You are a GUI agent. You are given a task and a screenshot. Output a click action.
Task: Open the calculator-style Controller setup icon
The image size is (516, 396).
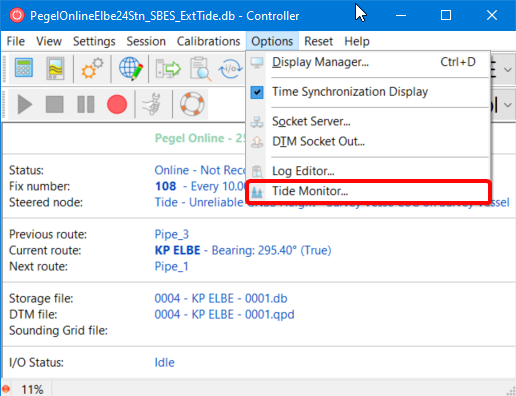coord(24,68)
